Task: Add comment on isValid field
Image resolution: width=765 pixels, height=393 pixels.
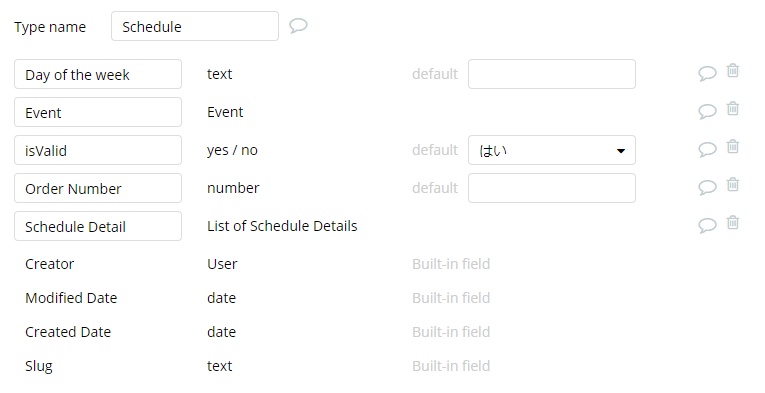Action: tap(707, 149)
